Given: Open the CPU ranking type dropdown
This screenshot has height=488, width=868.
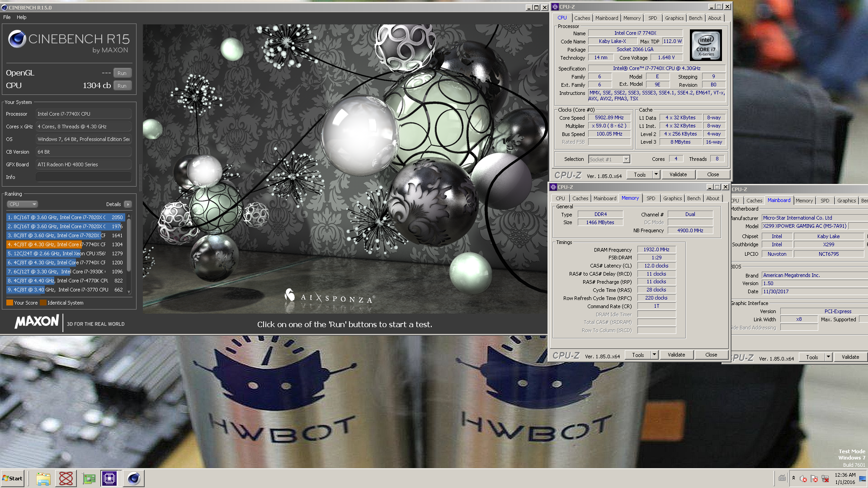Looking at the screenshot, I should click(22, 204).
